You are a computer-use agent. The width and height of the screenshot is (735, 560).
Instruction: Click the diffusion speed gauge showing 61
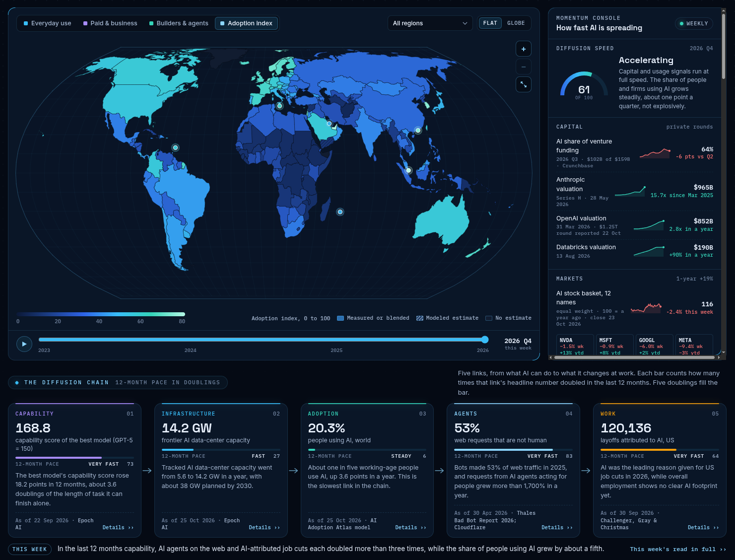coord(584,85)
